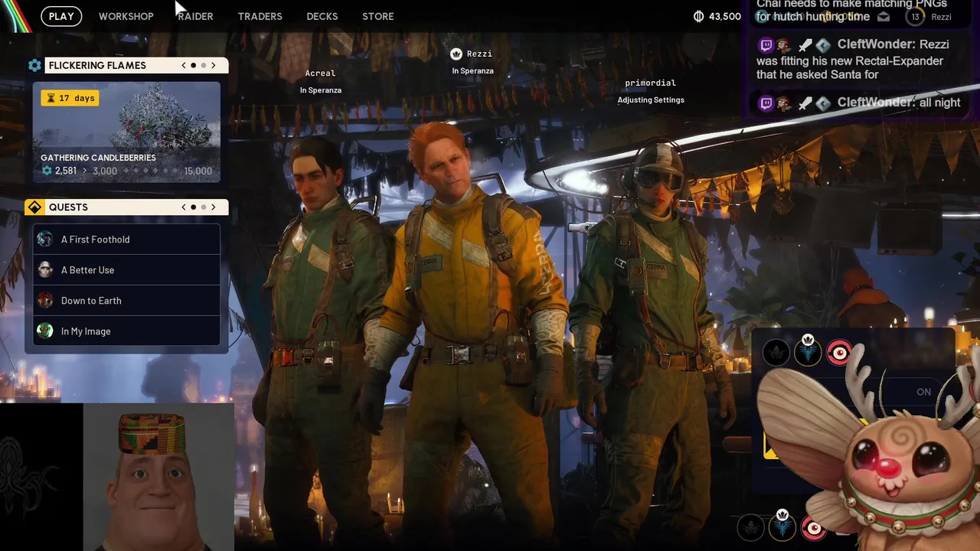Click the 17 days timer badge

pos(70,98)
